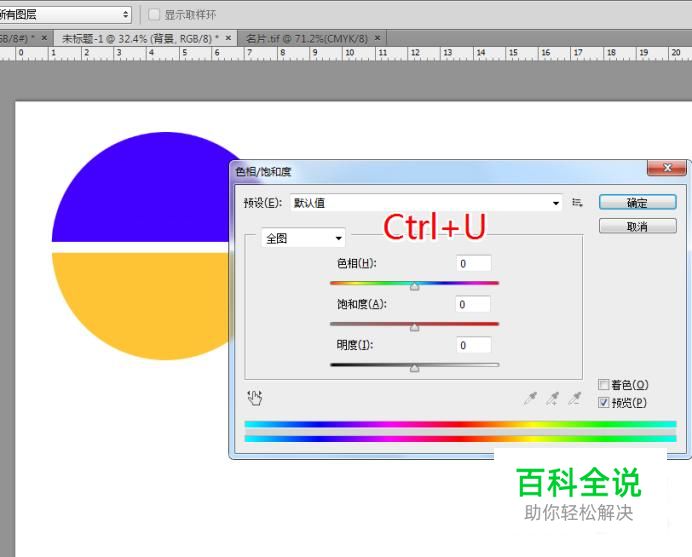This screenshot has height=557, width=692.
Task: Enable the 着色 colorize checkbox
Action: pyautogui.click(x=603, y=384)
